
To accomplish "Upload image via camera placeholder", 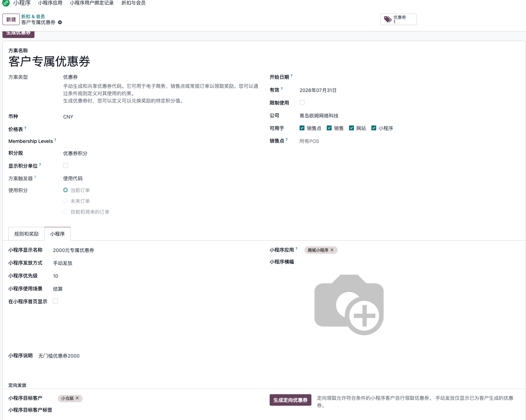I will pos(349,305).
